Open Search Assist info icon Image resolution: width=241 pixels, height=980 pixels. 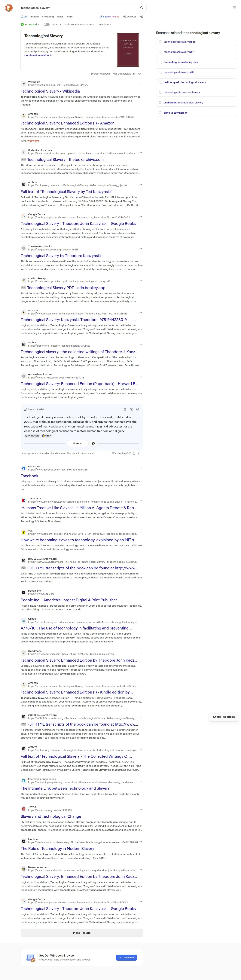point(132,409)
